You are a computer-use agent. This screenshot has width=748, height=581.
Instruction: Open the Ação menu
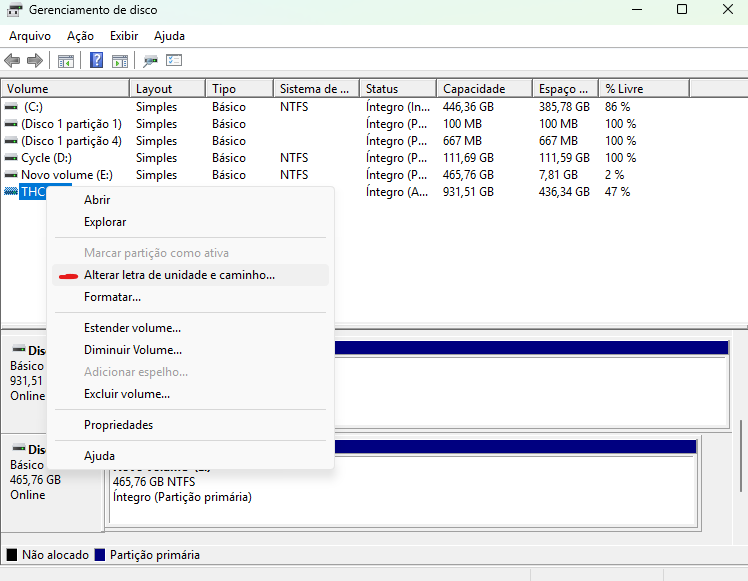(x=80, y=36)
